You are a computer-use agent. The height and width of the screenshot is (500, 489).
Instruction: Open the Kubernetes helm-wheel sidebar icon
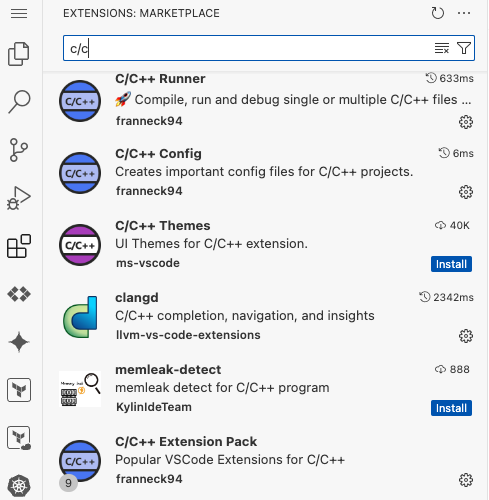pyautogui.click(x=19, y=486)
